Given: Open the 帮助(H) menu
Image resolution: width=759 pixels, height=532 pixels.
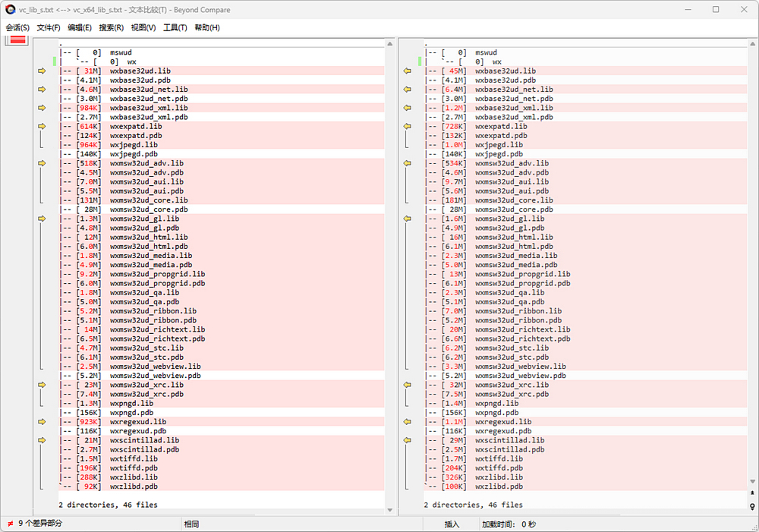Looking at the screenshot, I should (207, 27).
